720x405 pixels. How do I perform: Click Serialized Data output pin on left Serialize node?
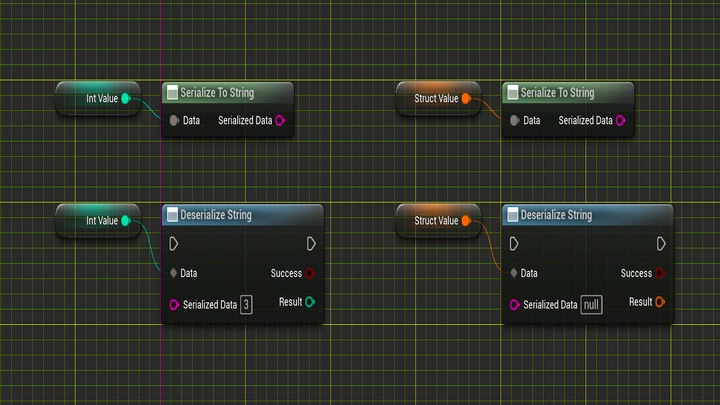tap(281, 120)
